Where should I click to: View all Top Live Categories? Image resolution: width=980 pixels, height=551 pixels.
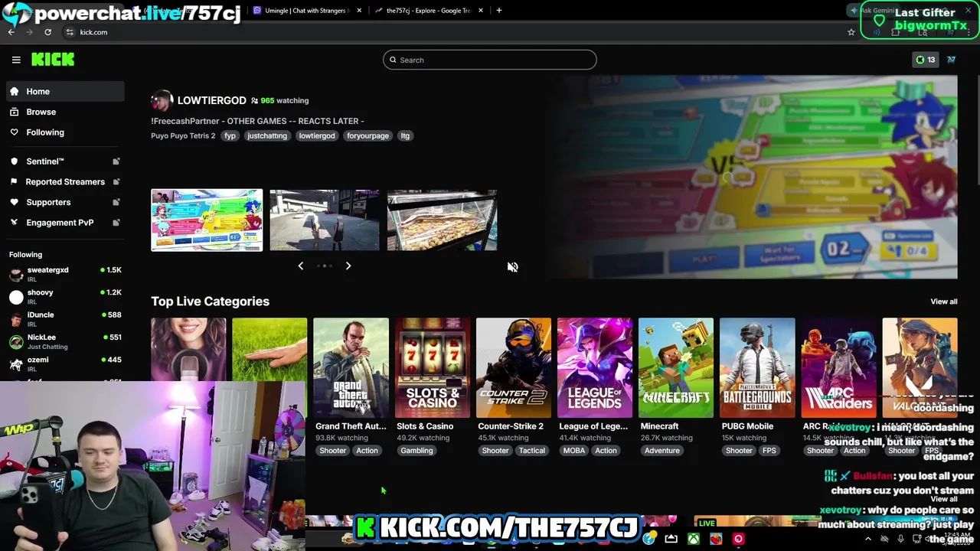[943, 302]
